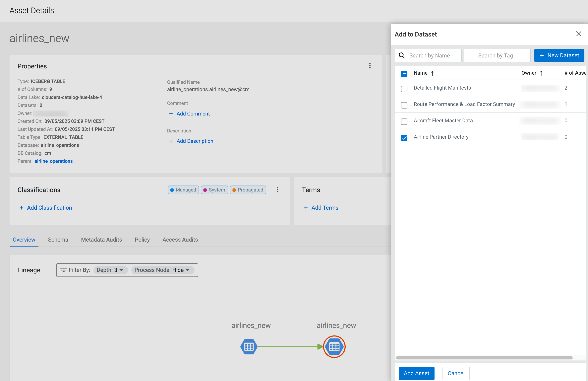Click the Add Asset button
The height and width of the screenshot is (381, 588).
[x=416, y=373]
